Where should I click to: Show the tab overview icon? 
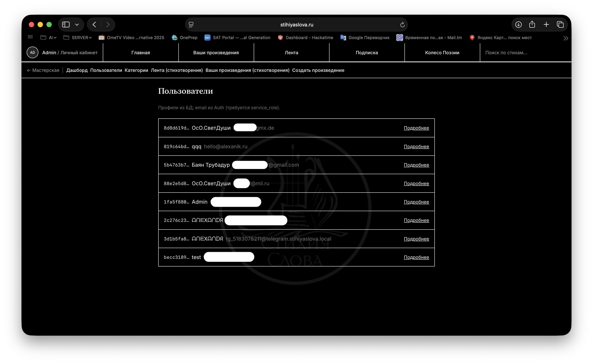560,25
